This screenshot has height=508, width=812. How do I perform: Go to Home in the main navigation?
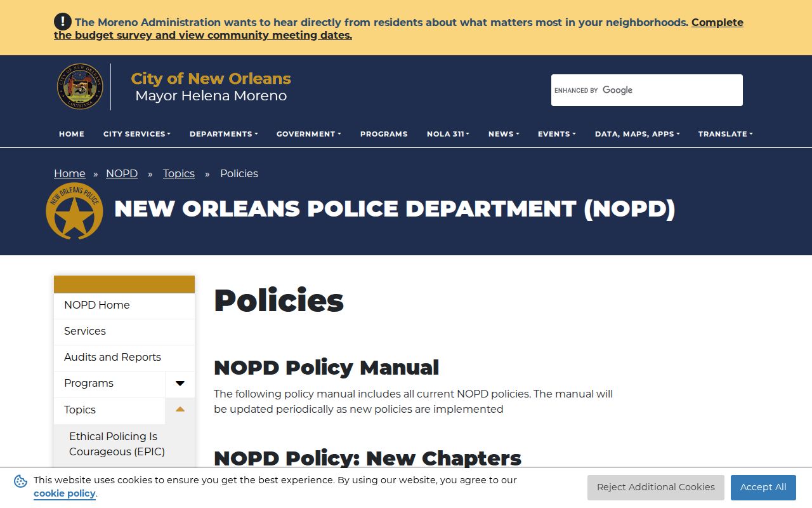[x=72, y=134]
